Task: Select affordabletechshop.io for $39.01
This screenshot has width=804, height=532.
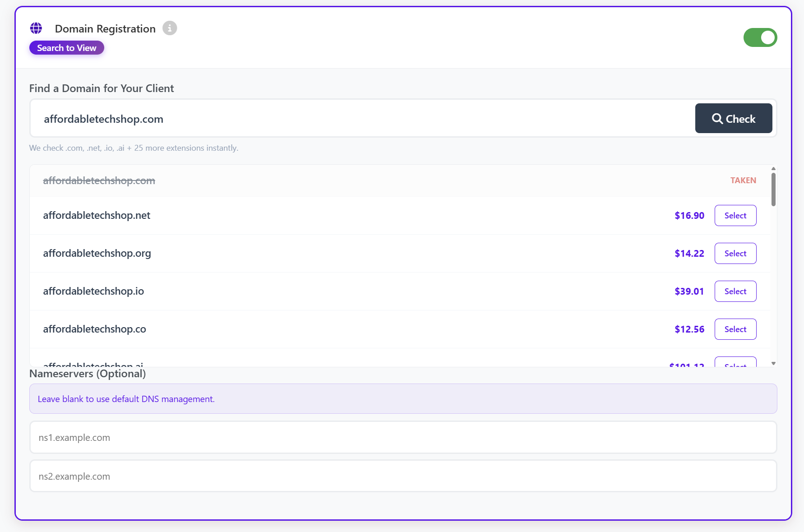Action: click(735, 291)
